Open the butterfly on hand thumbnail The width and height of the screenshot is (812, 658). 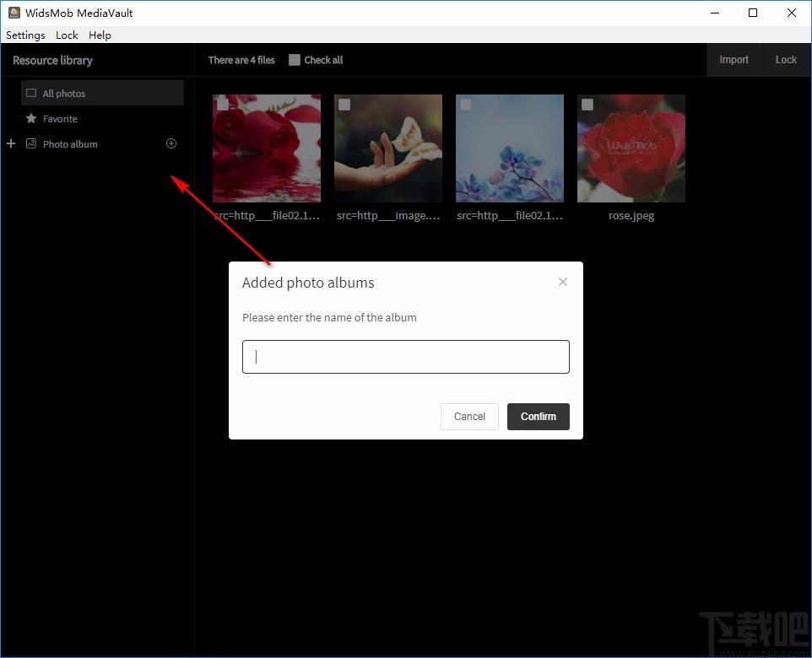[388, 148]
